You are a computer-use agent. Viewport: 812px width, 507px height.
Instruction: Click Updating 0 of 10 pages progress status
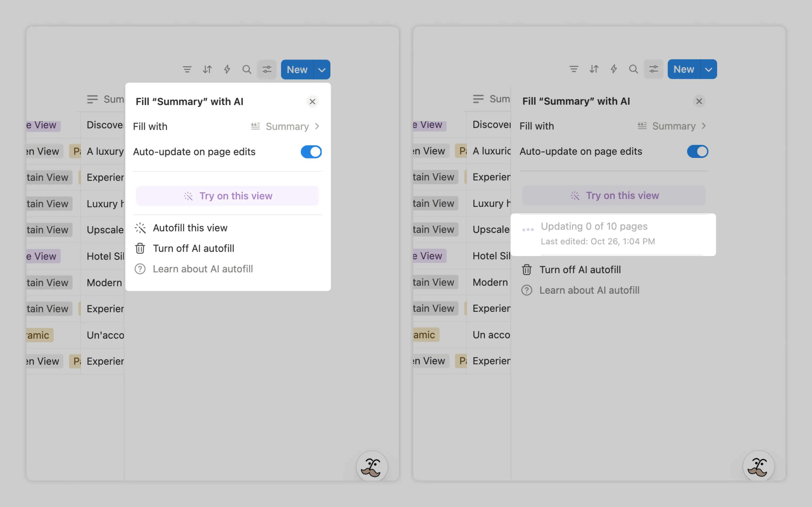594,227
